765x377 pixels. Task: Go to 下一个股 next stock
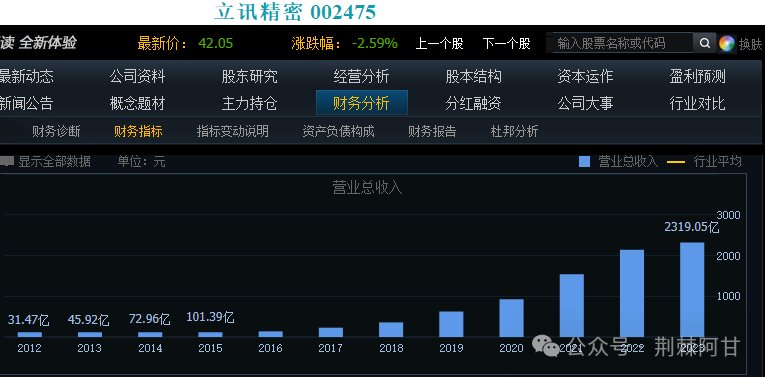(x=506, y=43)
